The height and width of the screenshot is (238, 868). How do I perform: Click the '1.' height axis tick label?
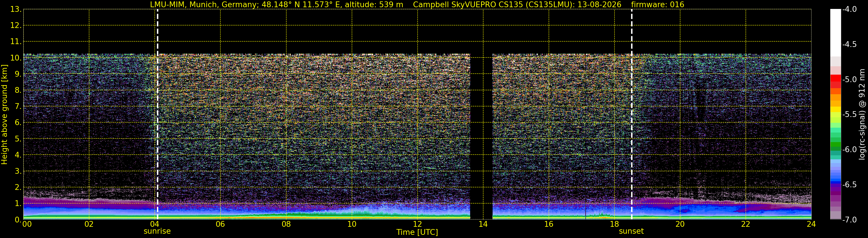tap(18, 204)
